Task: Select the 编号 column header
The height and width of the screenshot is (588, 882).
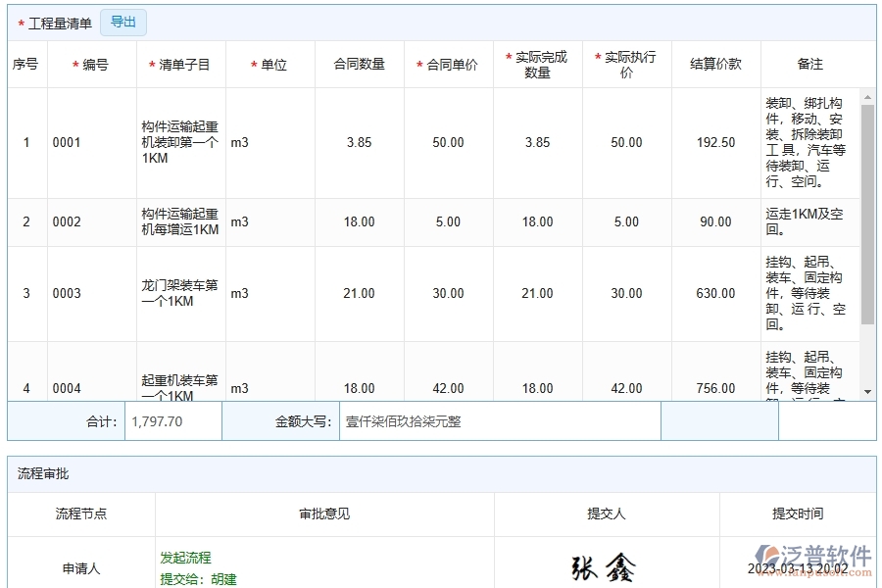Action: click(x=93, y=62)
